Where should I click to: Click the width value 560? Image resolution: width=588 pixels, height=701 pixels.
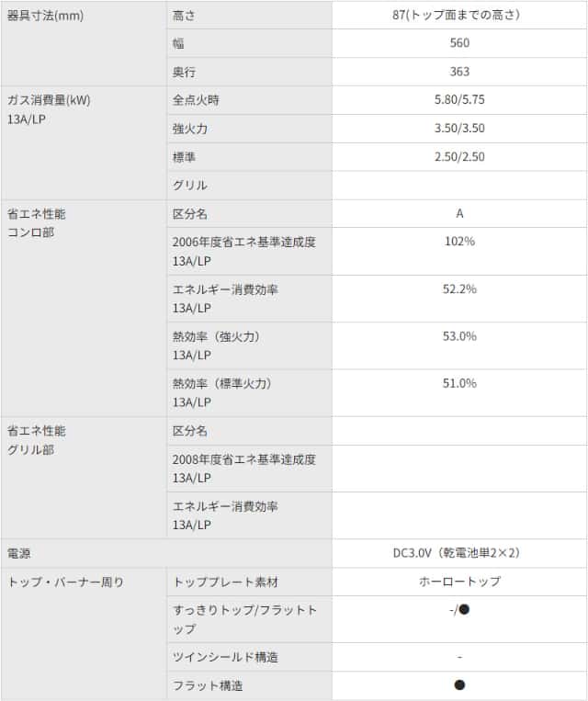click(459, 43)
